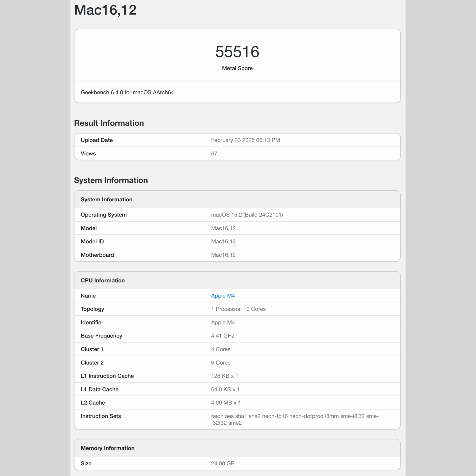Click the Result Information heading
This screenshot has width=476, height=476.
[109, 123]
